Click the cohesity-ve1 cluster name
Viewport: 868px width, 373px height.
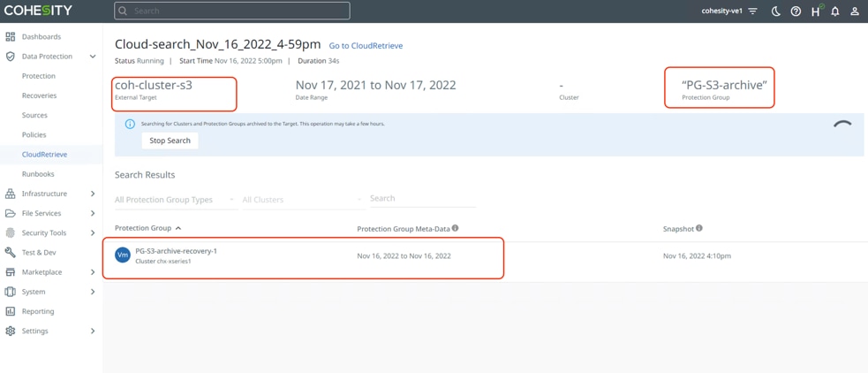click(x=722, y=11)
